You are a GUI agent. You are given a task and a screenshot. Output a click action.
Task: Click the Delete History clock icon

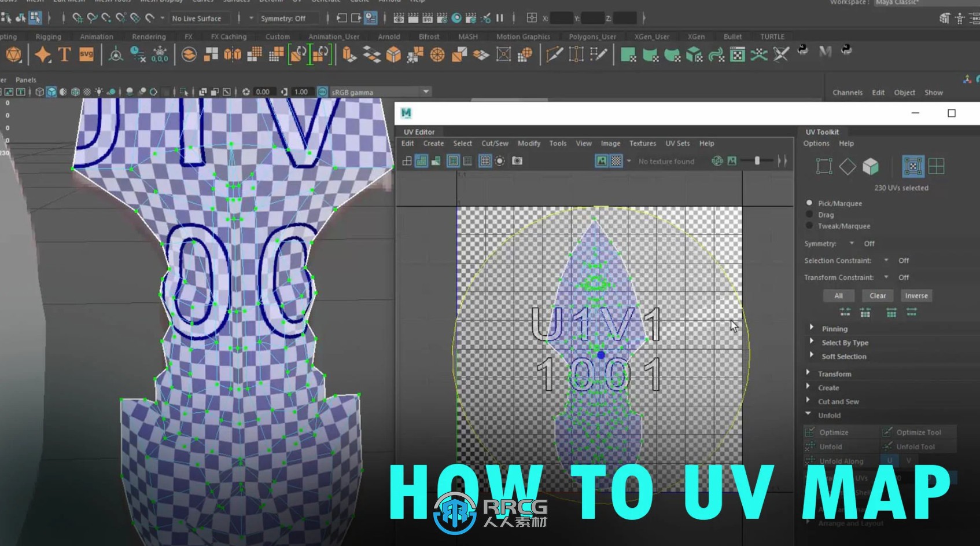pos(138,55)
